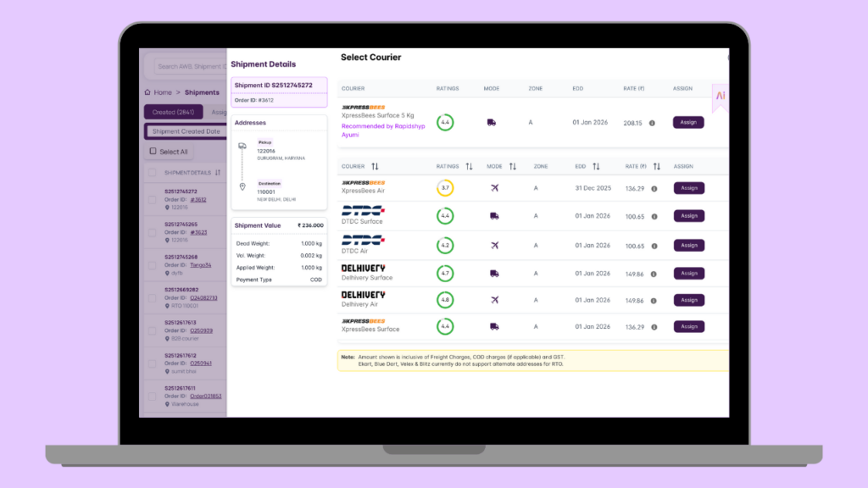
Task: Check the box for shipment S2512669282
Action: pos(152,297)
